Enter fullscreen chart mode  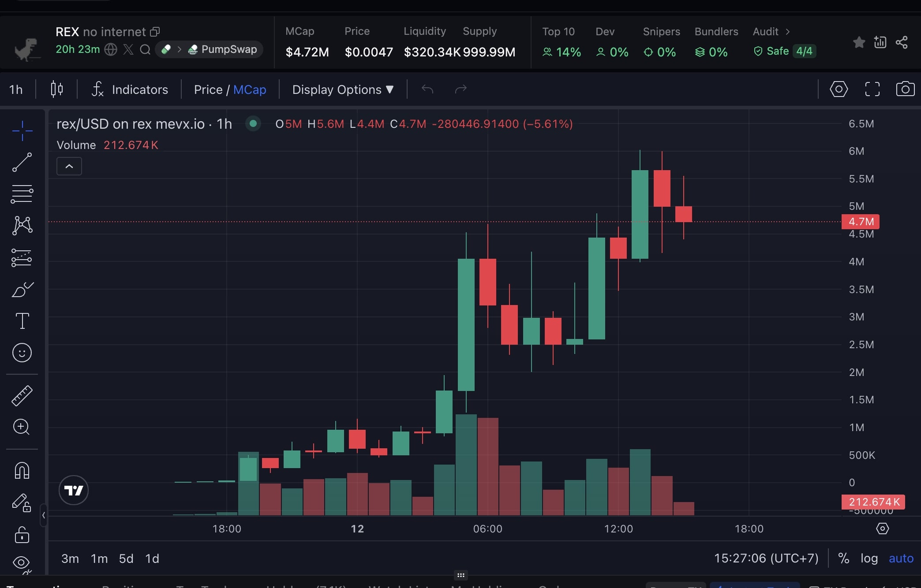pos(872,89)
